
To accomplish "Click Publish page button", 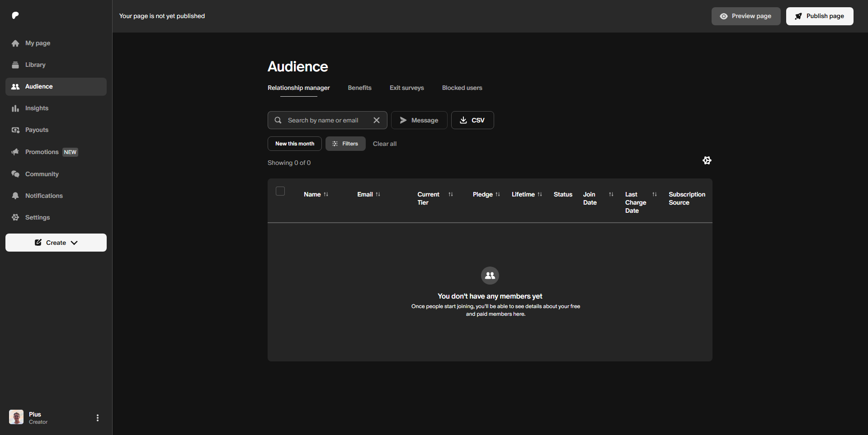I will pyautogui.click(x=819, y=16).
